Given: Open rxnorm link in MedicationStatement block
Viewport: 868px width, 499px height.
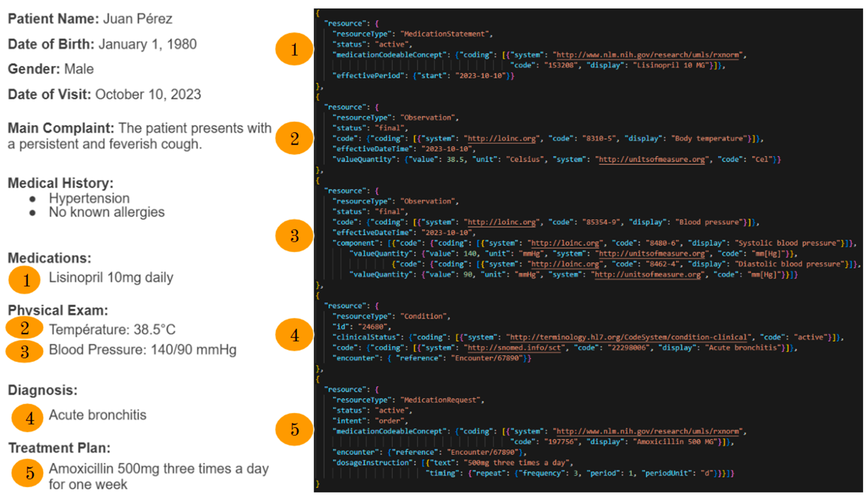Looking at the screenshot, I should click(x=647, y=55).
